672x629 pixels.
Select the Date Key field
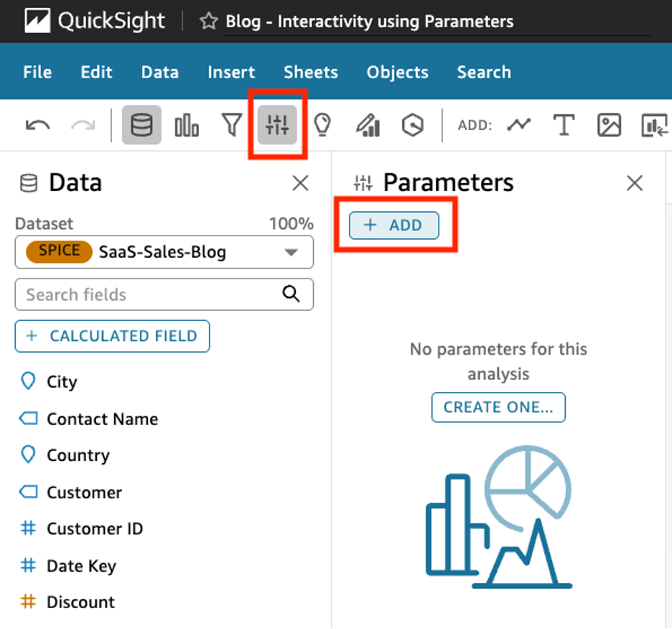click(x=81, y=566)
